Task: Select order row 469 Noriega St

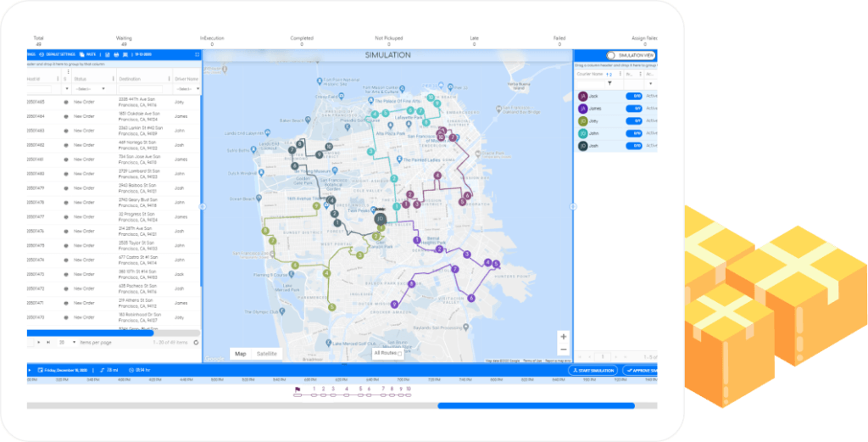Action: coord(114,145)
